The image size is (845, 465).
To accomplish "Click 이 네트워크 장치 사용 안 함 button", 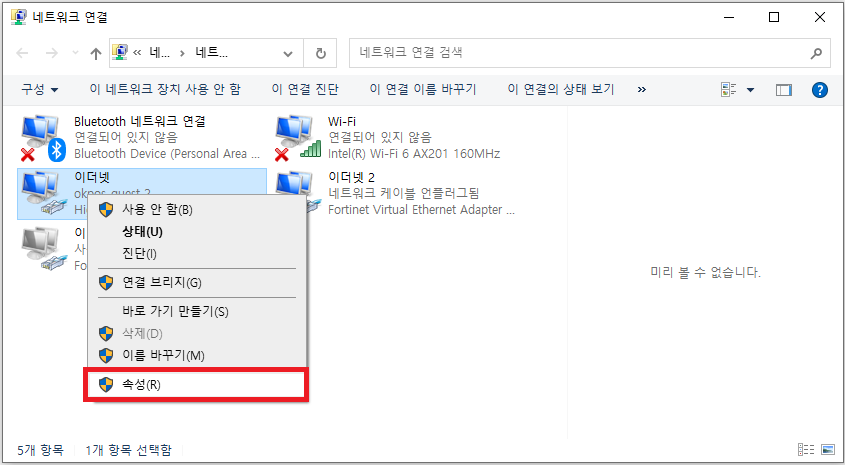I will (x=165, y=90).
